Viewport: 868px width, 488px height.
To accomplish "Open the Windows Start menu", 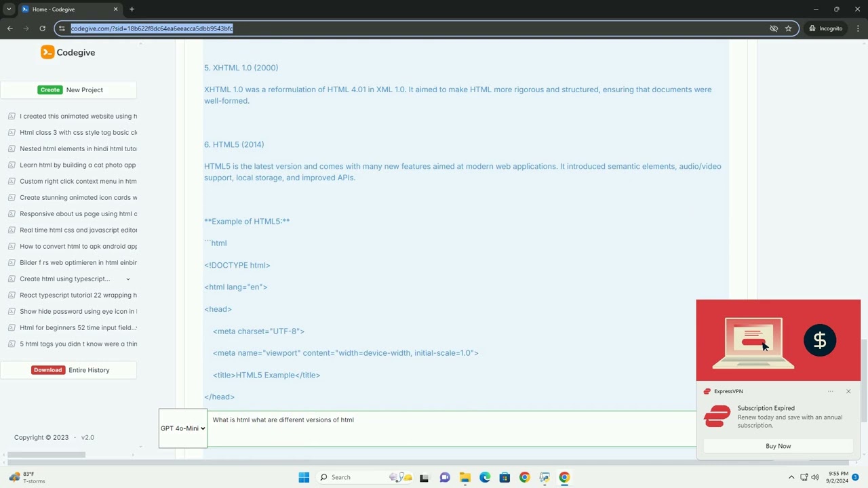I will (304, 477).
